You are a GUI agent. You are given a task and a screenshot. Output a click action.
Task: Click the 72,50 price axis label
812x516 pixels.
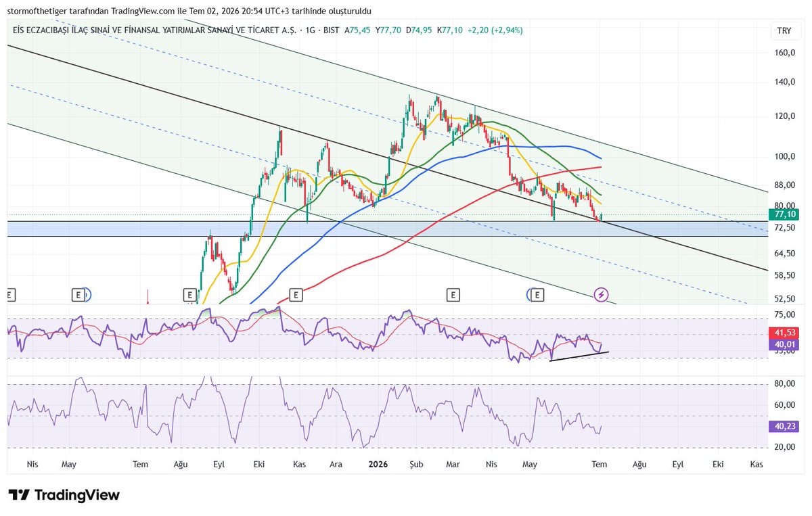[x=785, y=228]
